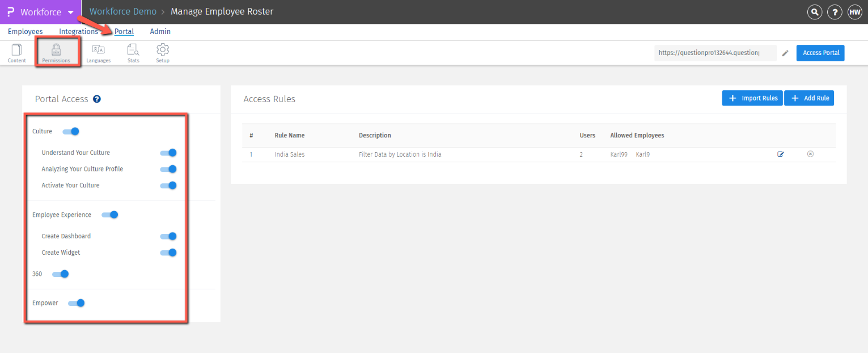The height and width of the screenshot is (353, 868).
Task: Delete the India Sales rule
Action: coord(810,154)
